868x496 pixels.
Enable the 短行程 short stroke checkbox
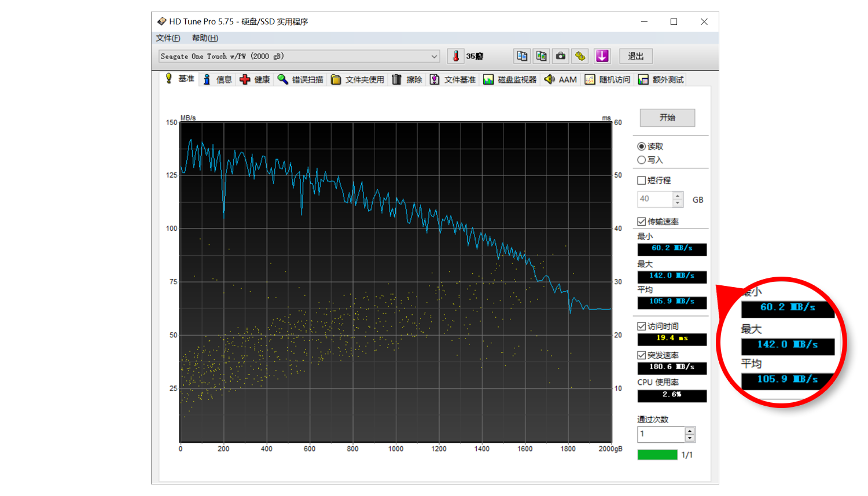point(641,181)
